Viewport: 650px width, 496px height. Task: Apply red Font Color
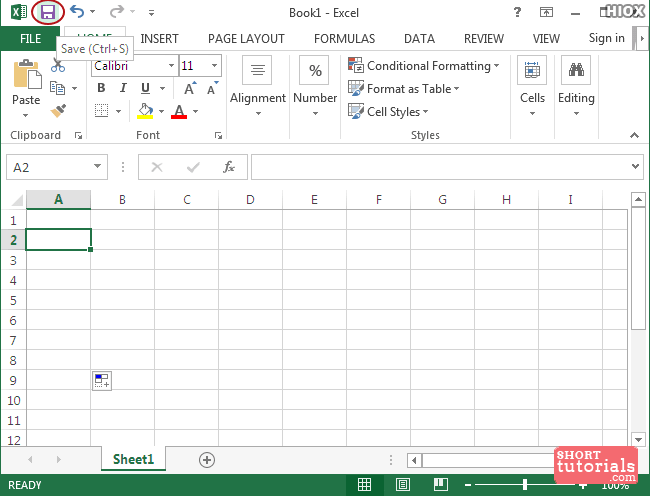point(179,111)
